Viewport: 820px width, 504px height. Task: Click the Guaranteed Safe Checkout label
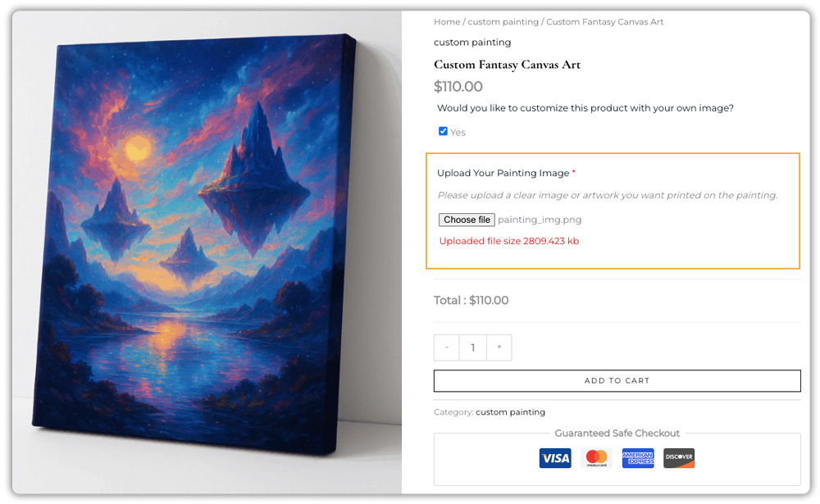617,433
